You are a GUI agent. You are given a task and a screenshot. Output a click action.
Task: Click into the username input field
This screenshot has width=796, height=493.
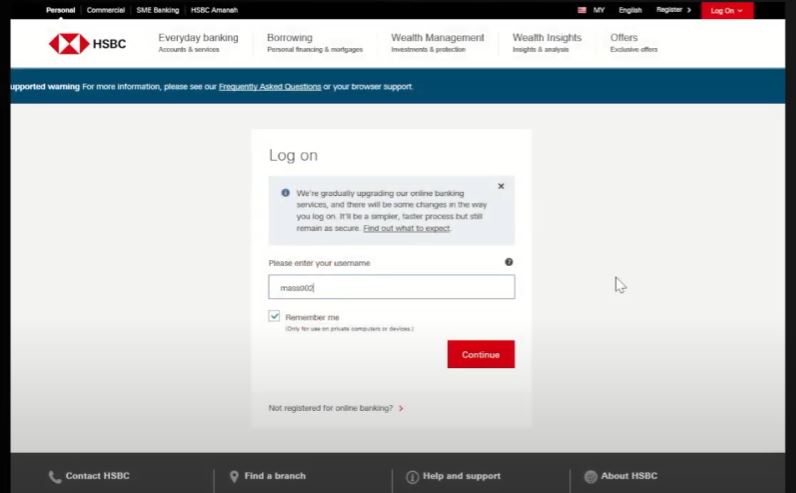(x=391, y=287)
